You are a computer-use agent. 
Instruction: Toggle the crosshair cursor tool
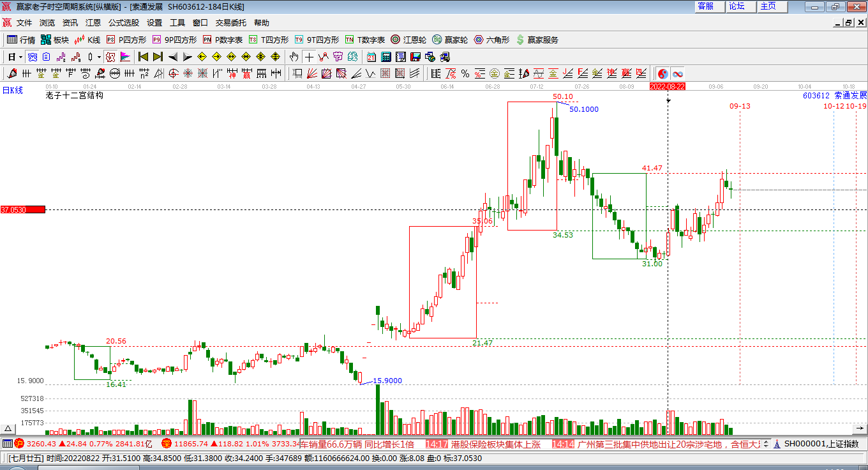coord(309,57)
